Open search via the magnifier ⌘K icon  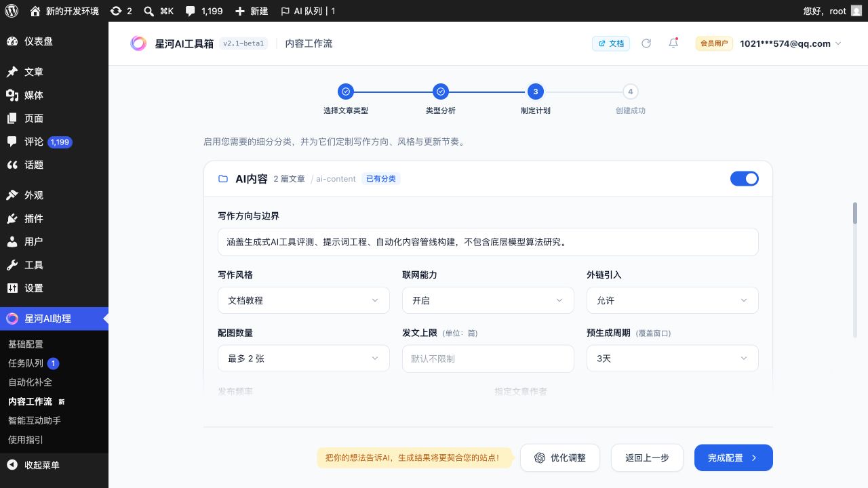coord(149,11)
